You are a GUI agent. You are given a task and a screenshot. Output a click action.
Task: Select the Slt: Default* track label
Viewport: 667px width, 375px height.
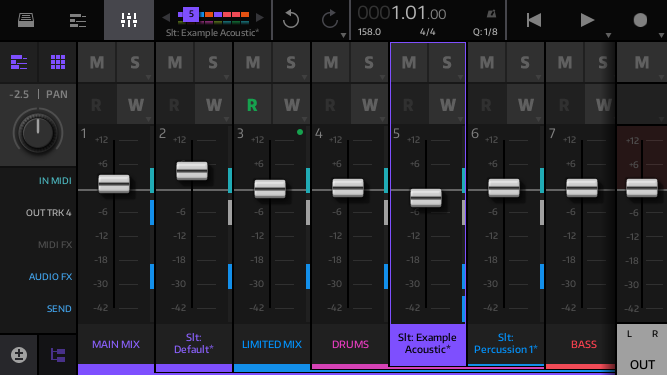194,344
